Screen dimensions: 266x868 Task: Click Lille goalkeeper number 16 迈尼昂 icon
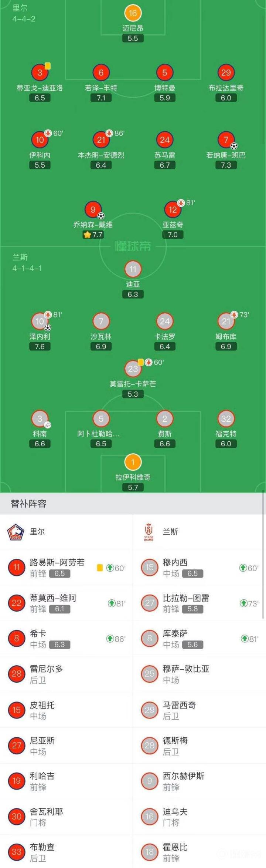133,13
